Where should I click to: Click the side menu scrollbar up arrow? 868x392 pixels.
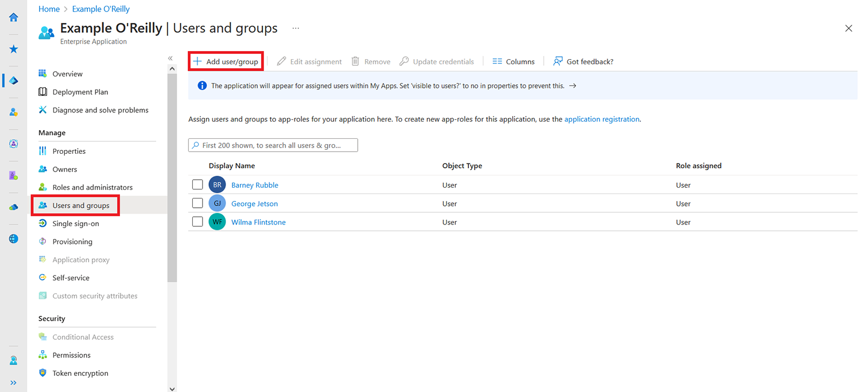tap(172, 69)
